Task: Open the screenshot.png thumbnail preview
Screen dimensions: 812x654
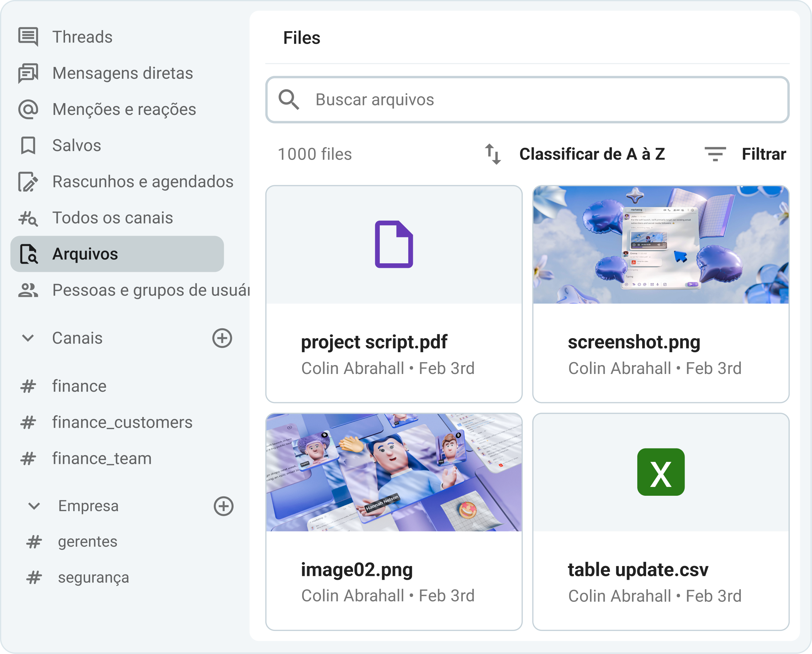Action: (661, 245)
